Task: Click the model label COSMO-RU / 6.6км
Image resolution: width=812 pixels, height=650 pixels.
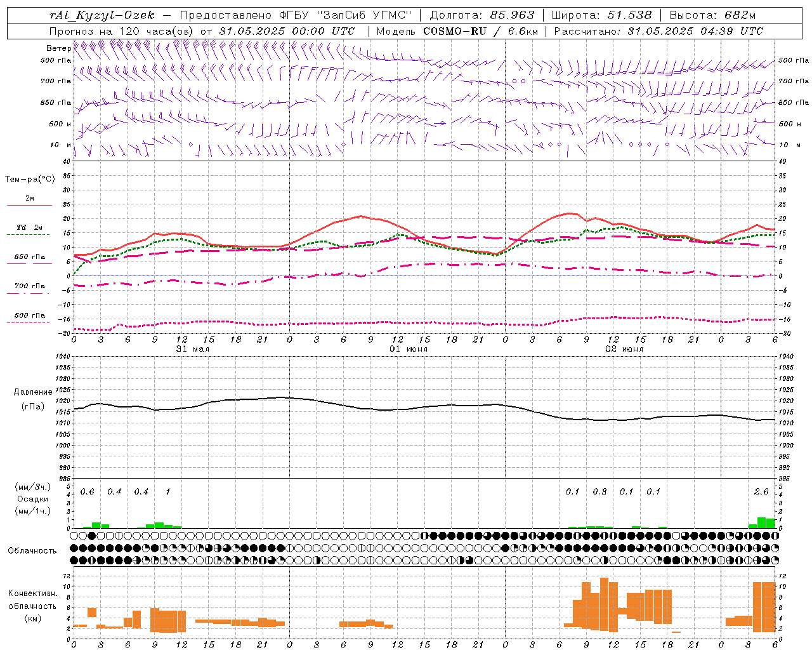Action: click(481, 31)
